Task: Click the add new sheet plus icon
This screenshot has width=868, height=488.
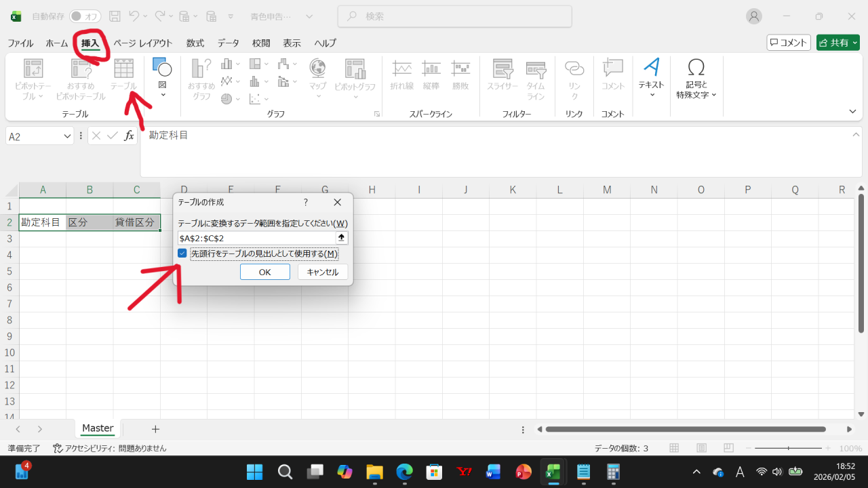Action: [155, 429]
